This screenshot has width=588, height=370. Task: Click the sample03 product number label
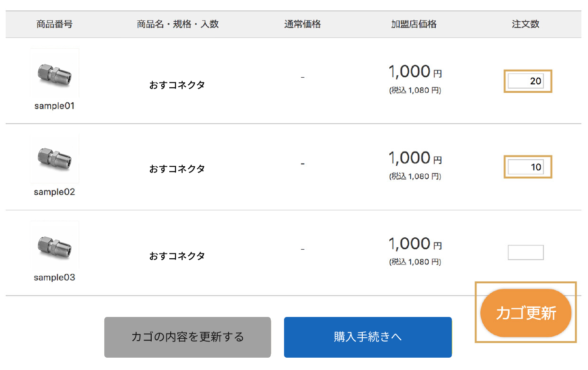click(55, 278)
